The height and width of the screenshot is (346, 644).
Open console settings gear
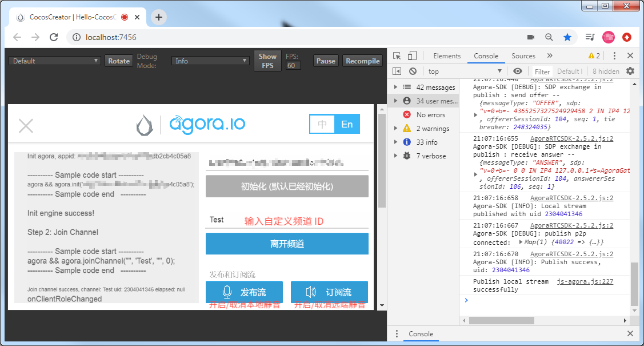[x=630, y=71]
